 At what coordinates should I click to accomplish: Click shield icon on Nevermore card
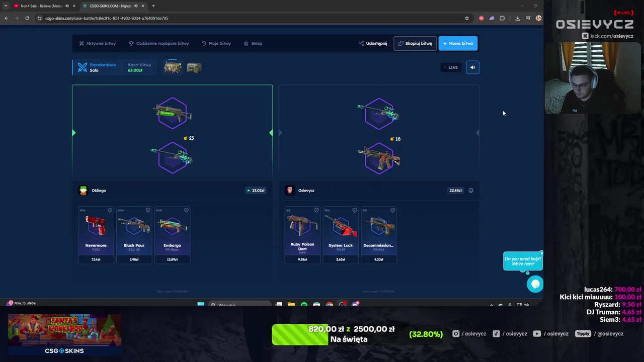coord(110,210)
